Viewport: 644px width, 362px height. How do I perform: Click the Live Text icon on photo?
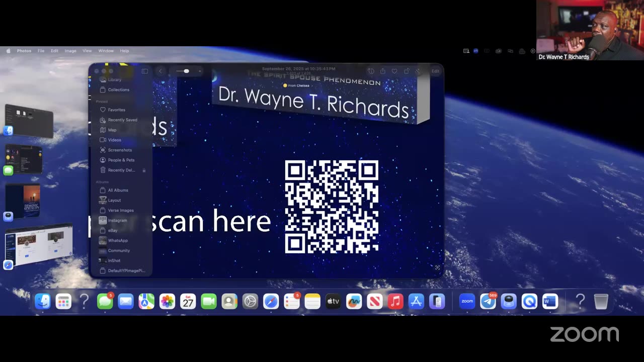(x=437, y=267)
